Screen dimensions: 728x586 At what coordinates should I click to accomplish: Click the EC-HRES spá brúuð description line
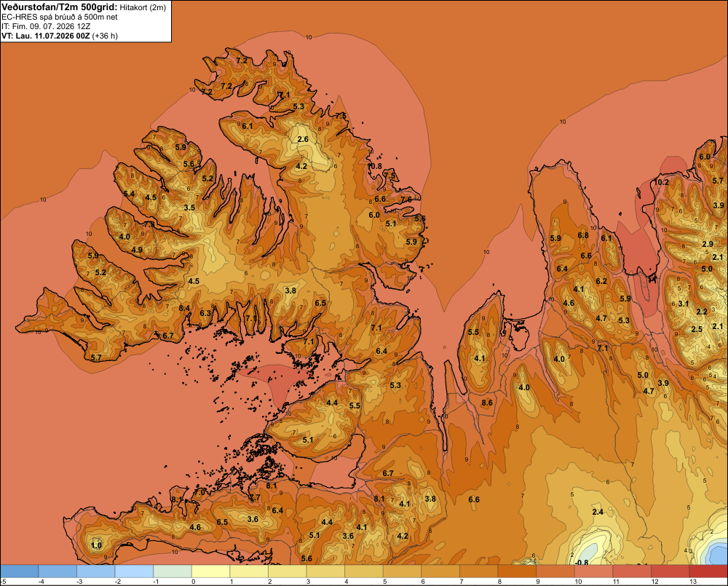click(60, 17)
